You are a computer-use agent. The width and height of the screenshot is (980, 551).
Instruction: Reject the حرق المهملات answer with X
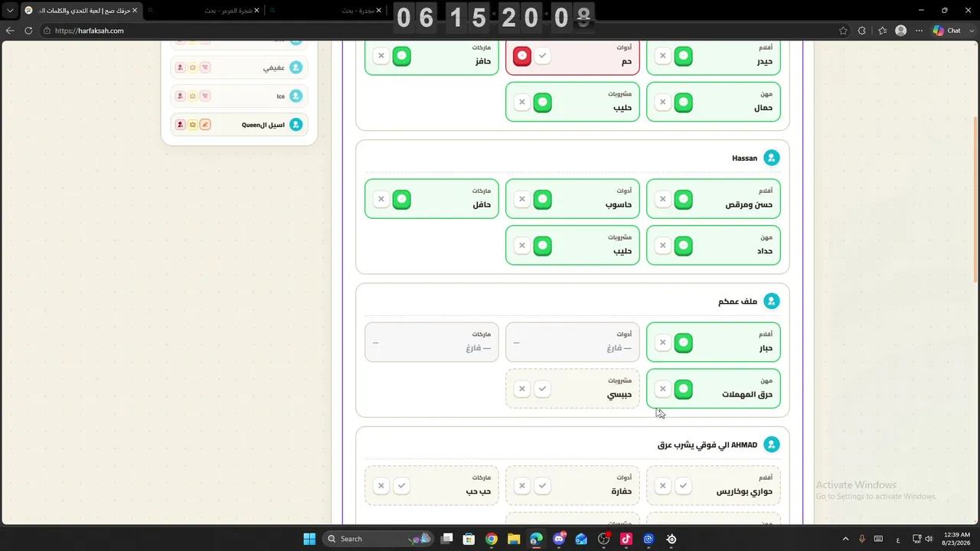tap(663, 389)
